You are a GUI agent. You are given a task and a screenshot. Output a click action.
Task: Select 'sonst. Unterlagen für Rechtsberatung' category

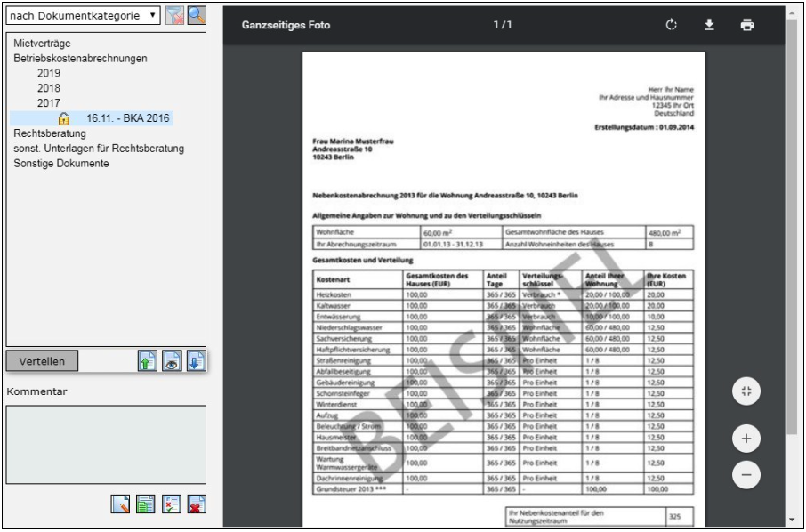(99, 148)
